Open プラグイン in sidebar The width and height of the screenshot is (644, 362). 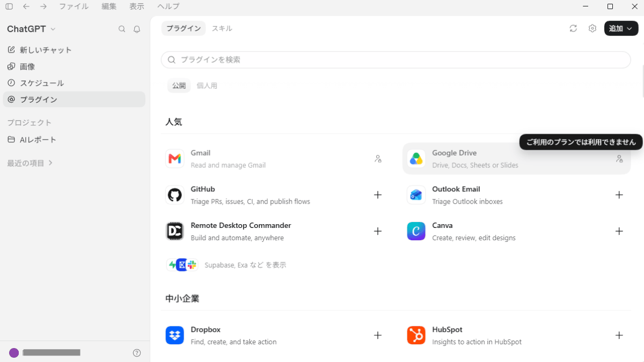[74, 99]
